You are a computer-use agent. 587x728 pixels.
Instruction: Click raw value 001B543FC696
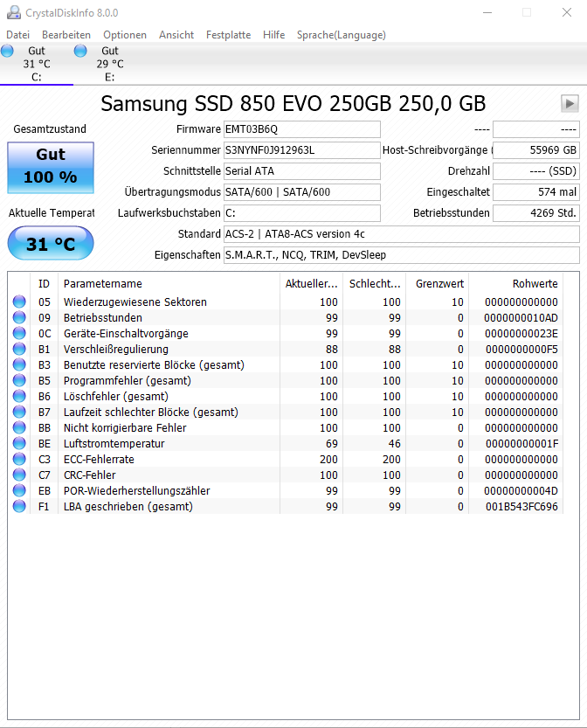click(521, 507)
